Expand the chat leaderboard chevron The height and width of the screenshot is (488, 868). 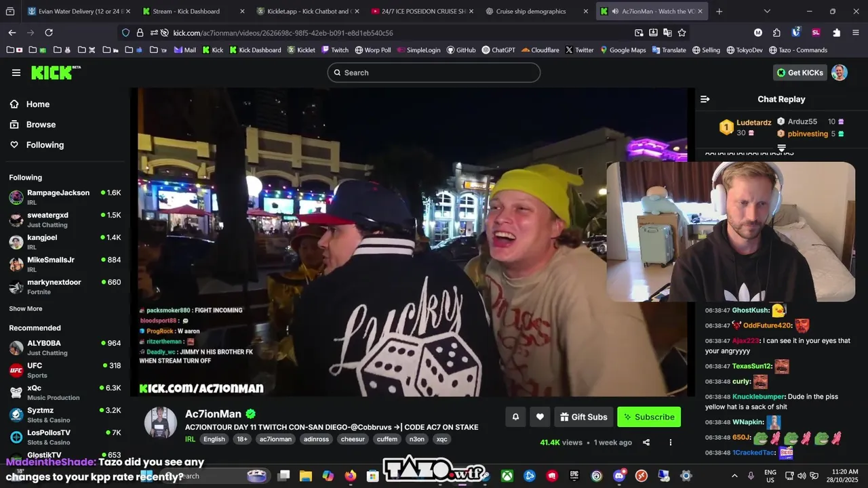point(781,147)
